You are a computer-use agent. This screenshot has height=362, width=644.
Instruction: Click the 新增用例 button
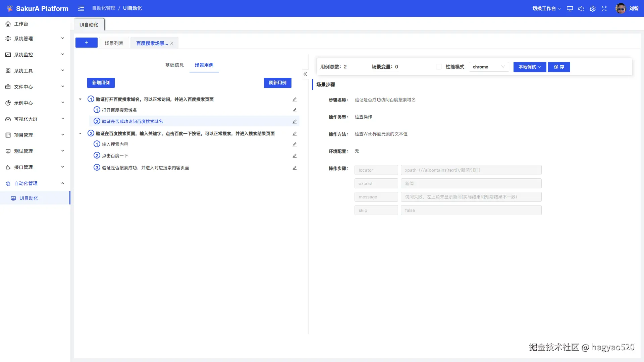[x=101, y=83]
